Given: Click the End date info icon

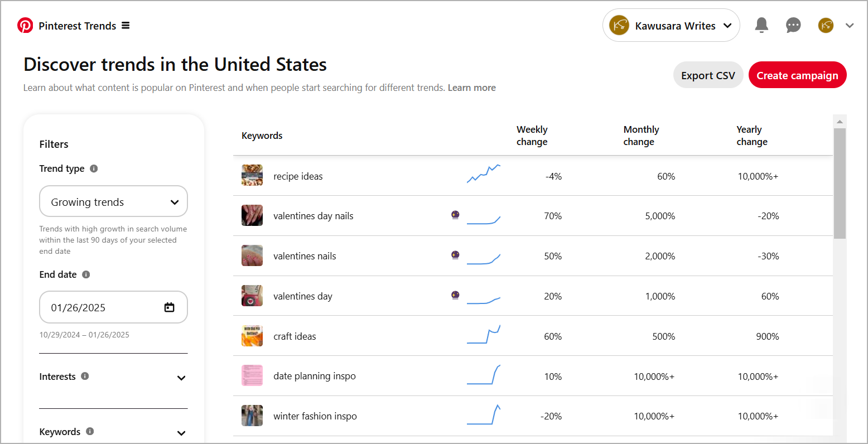Looking at the screenshot, I should [85, 274].
